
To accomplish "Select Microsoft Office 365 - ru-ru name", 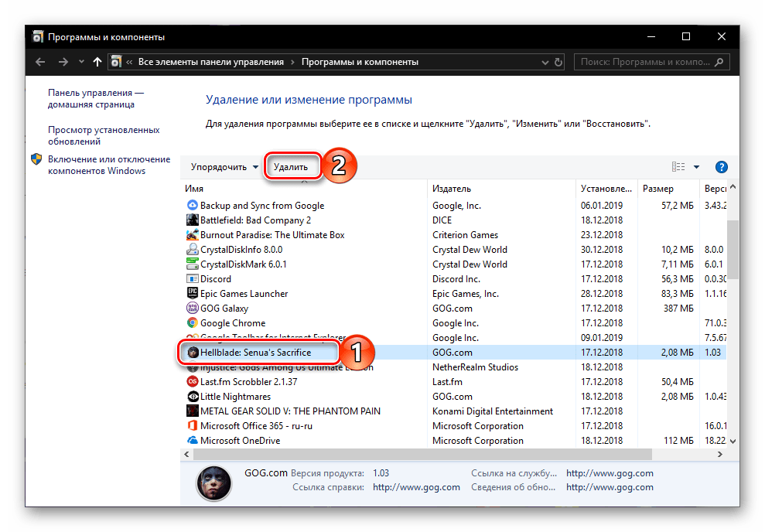I will (x=256, y=426).
